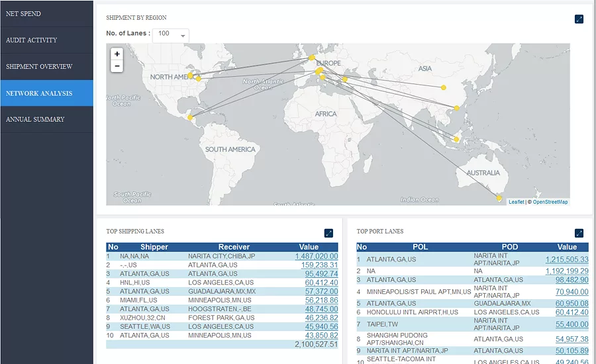Click the 70,940.00 port lane value
The image size is (596, 364).
tap(571, 292)
